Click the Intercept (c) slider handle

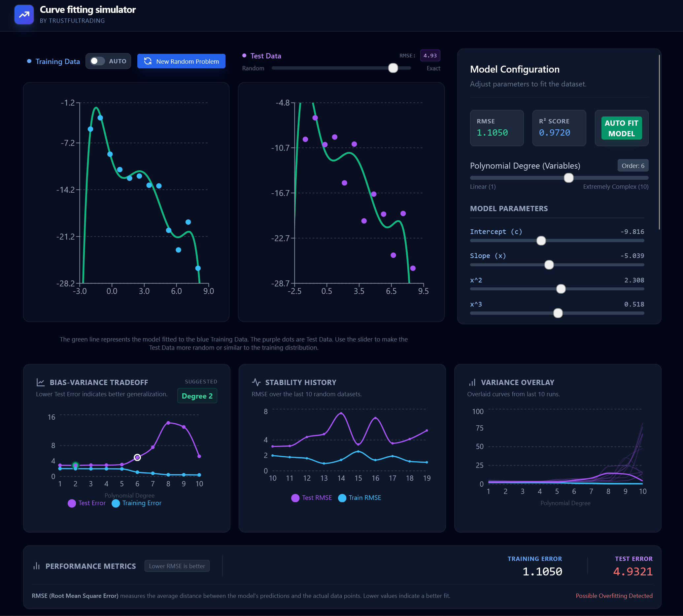click(541, 241)
